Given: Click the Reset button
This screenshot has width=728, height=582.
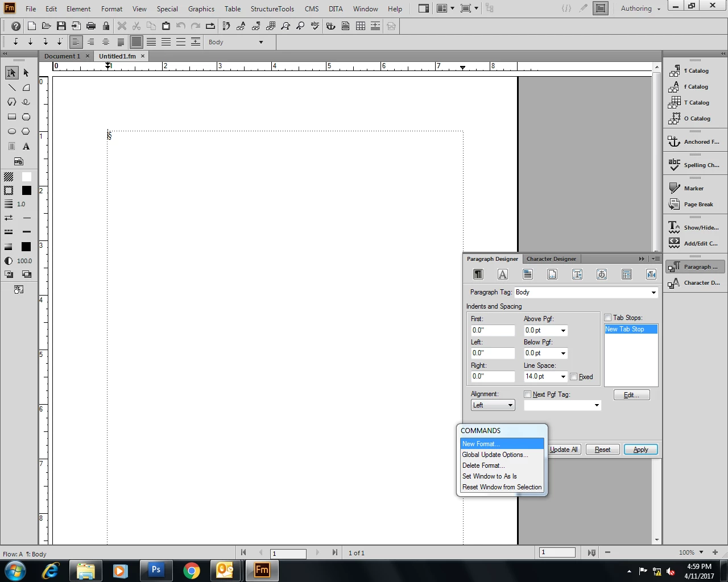Looking at the screenshot, I should point(602,450).
